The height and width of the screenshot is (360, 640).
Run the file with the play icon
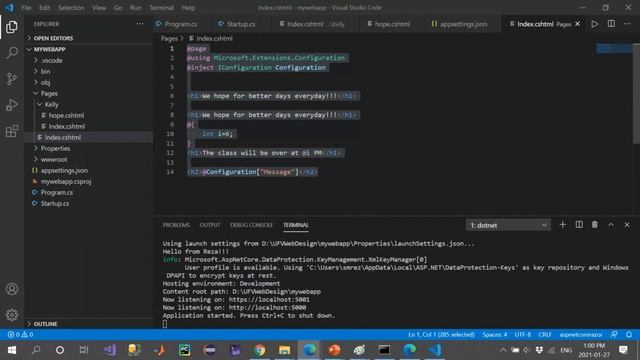(x=595, y=24)
